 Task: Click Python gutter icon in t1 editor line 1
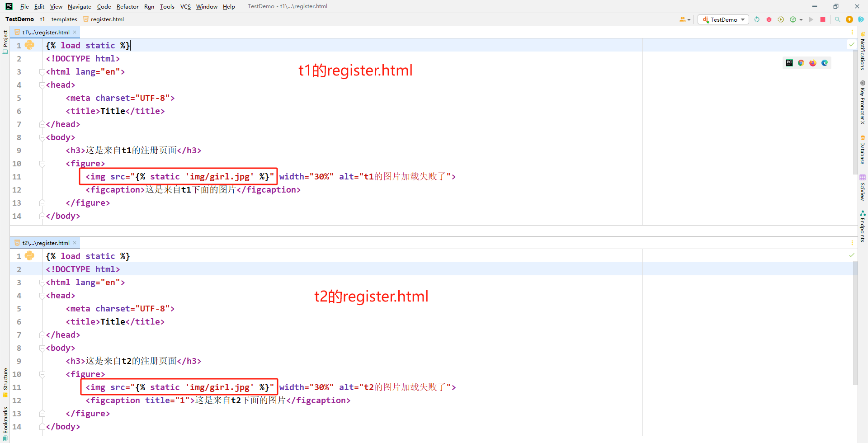point(30,45)
